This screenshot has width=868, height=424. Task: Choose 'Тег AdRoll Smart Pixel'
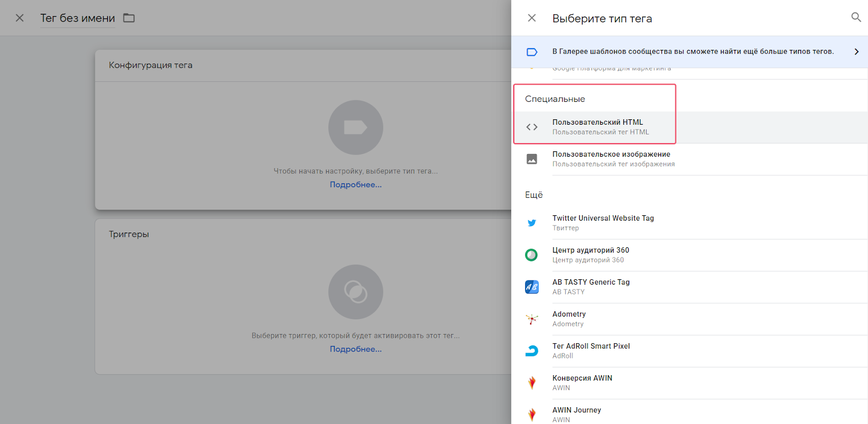690,351
